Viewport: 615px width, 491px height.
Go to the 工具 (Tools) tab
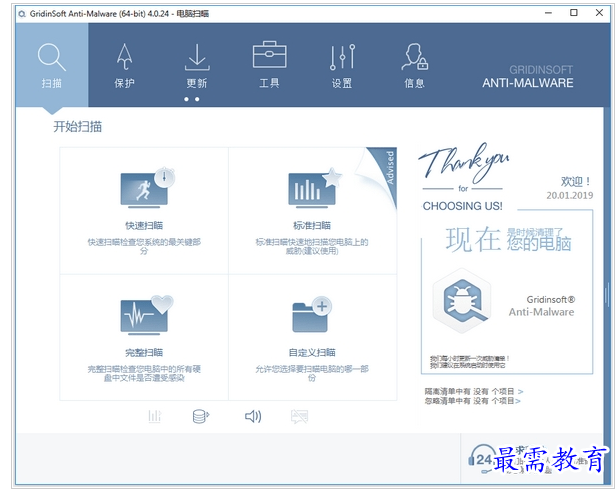click(269, 65)
